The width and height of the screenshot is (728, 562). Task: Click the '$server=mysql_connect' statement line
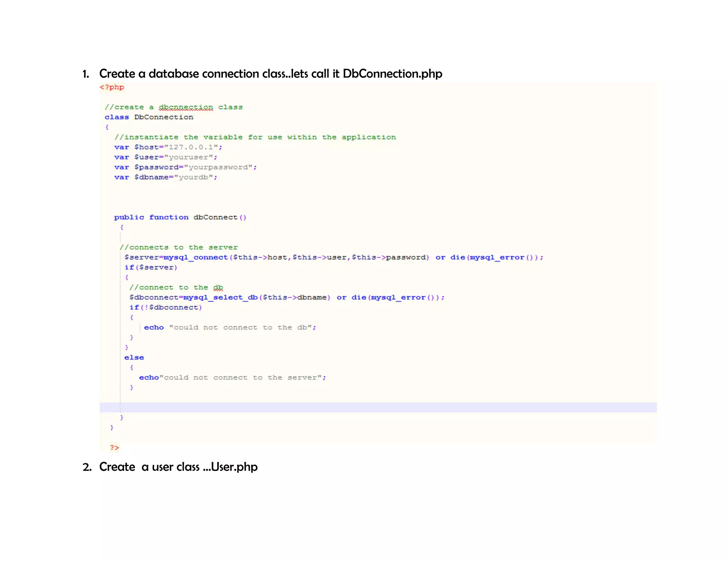334,257
